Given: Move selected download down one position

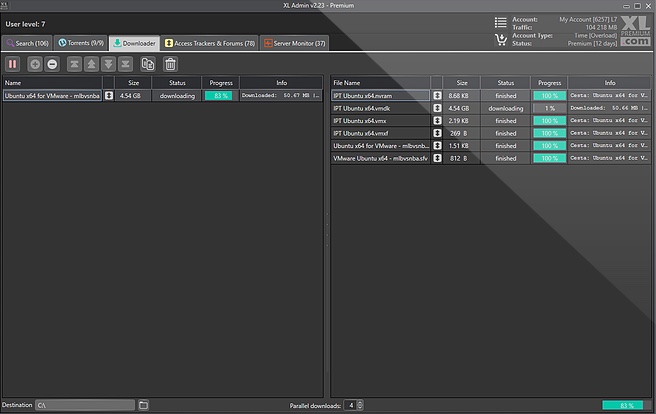Looking at the screenshot, I should tap(108, 63).
